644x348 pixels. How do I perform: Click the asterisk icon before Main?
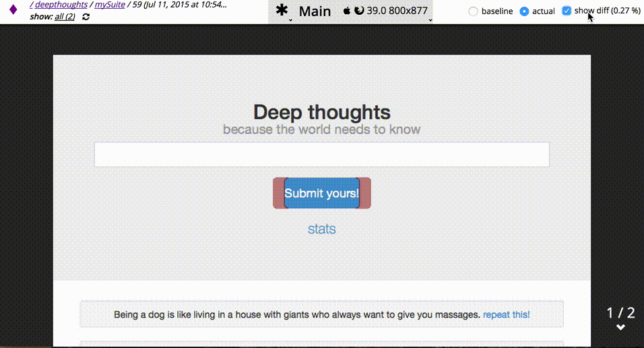point(282,9)
